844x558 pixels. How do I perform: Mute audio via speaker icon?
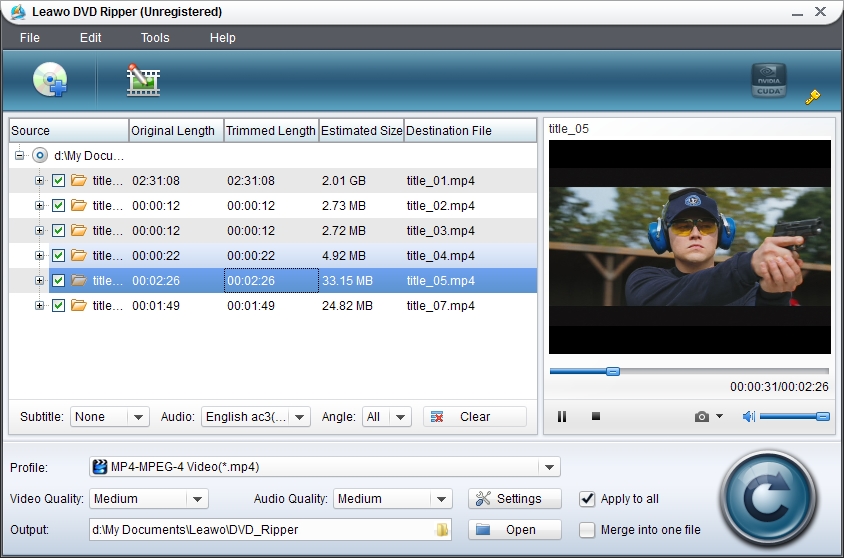point(749,416)
